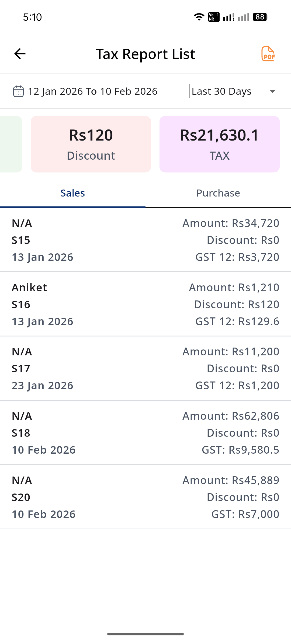Open Aniket's sale entry S16
The width and height of the screenshot is (291, 644).
click(145, 304)
